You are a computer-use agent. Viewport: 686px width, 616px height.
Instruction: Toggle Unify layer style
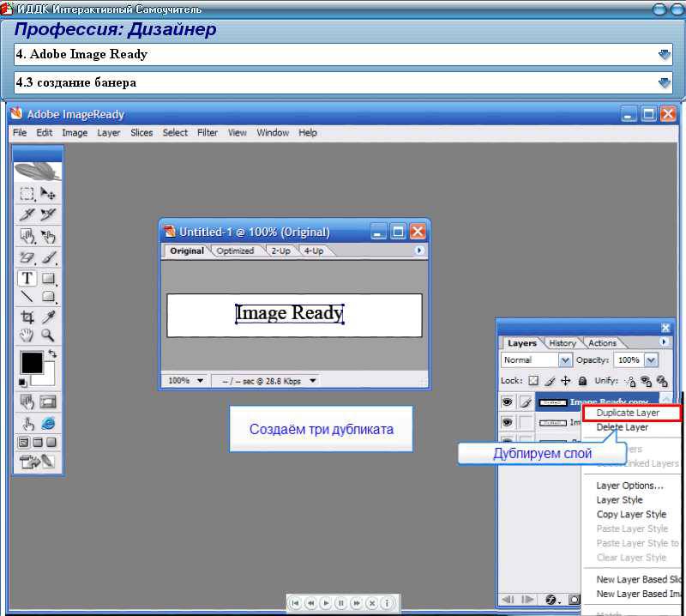tap(662, 381)
